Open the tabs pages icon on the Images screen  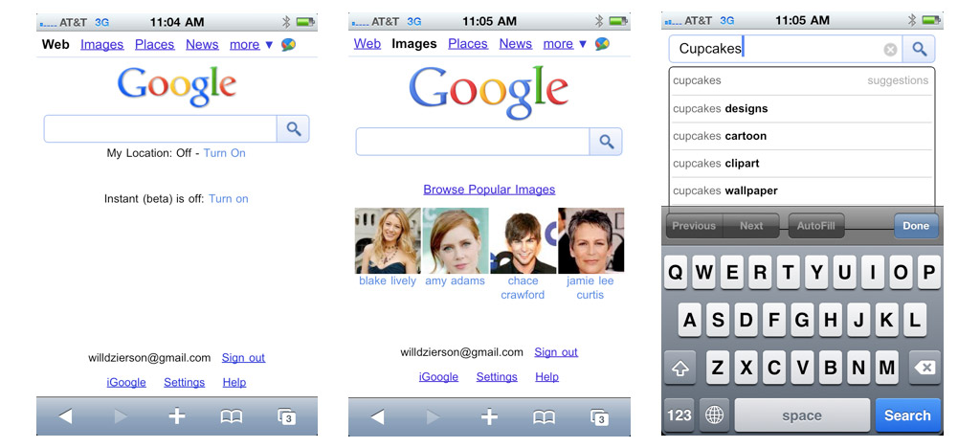pos(599,416)
